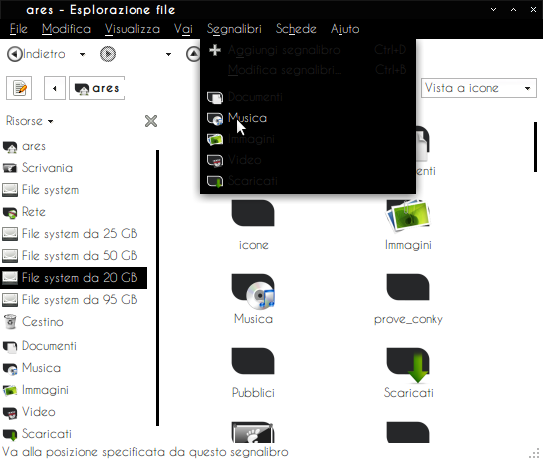The image size is (543, 461).
Task: Select Scaricati bookmark in menu
Action: pyautogui.click(x=308, y=181)
